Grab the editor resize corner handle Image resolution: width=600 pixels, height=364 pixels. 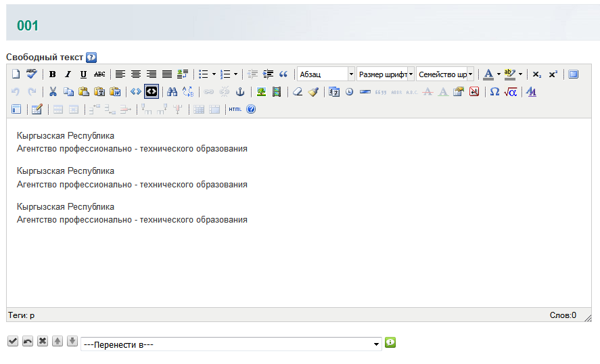[588, 318]
